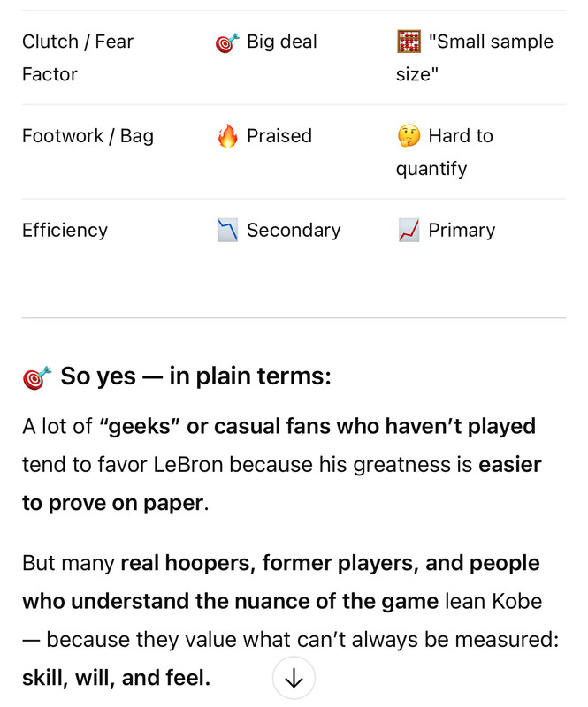Click the downward chart icon beside Secondary
Image resolution: width=588 pixels, height=707 pixels.
(227, 231)
